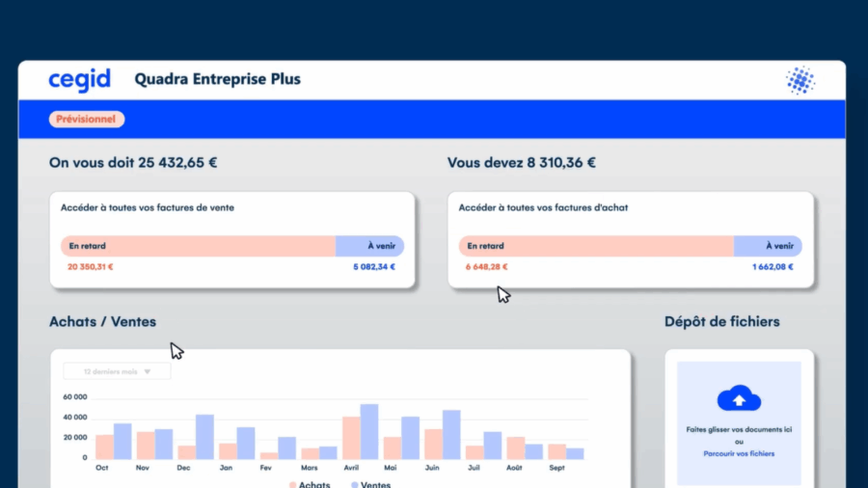868x488 pixels.
Task: Open Accéder à toutes vos factures de vente
Action: coord(148,207)
